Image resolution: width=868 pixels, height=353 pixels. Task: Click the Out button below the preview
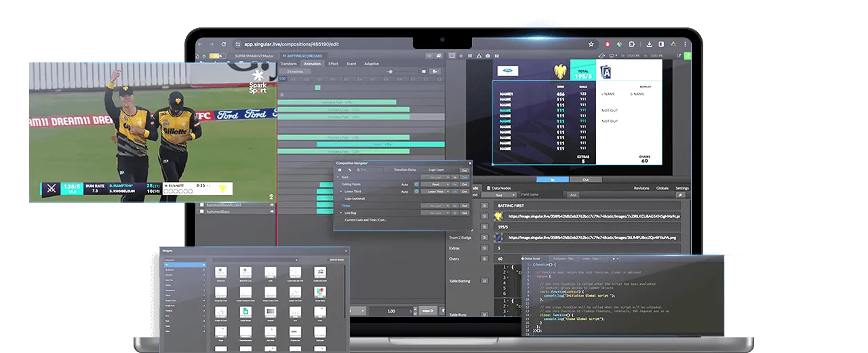tap(585, 179)
